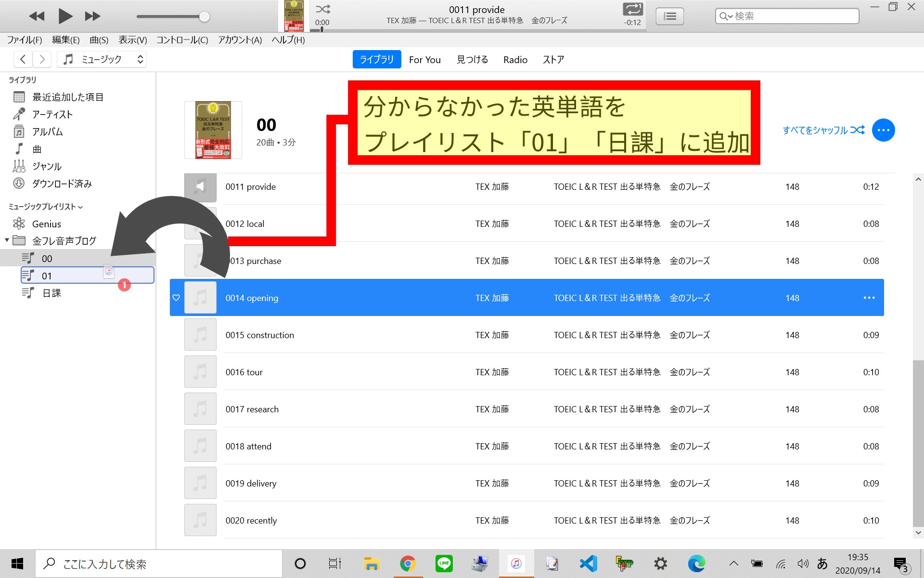Viewport: 924px width, 578px height.
Task: Switch to the ストア tab
Action: point(553,60)
